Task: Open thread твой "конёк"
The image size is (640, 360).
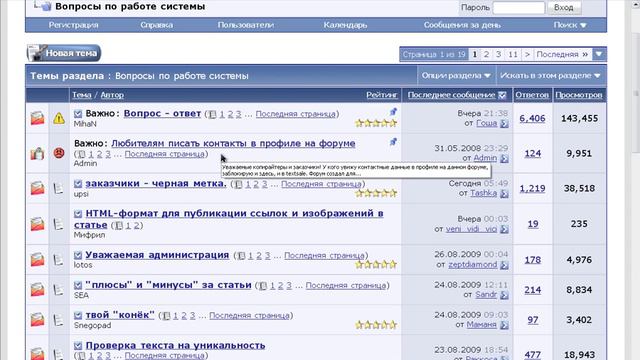Action: tap(120, 315)
